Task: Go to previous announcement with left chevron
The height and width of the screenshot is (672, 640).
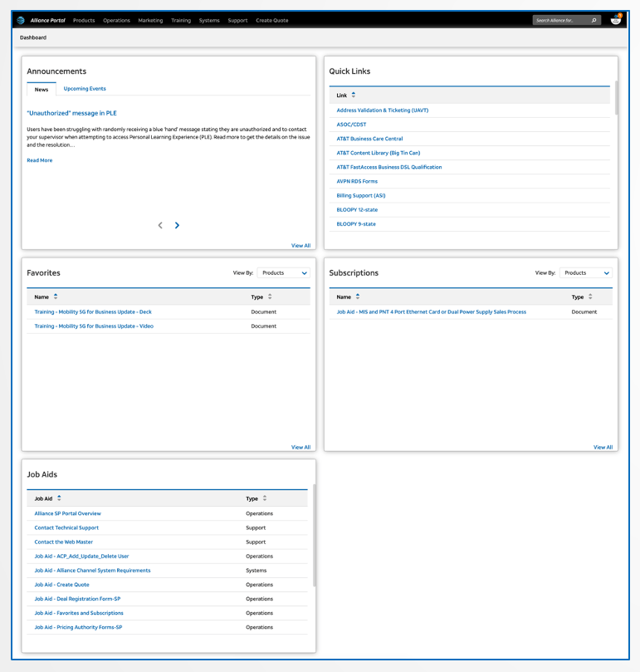Action: tap(160, 225)
